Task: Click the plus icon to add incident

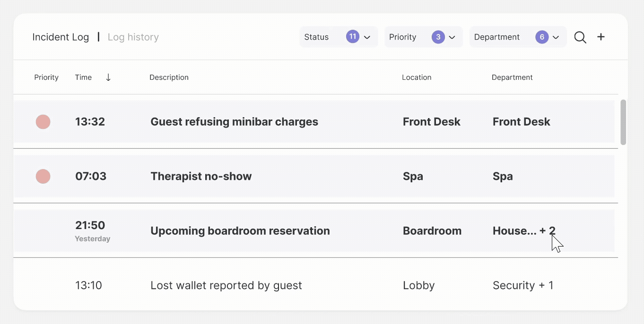Action: coord(601,37)
